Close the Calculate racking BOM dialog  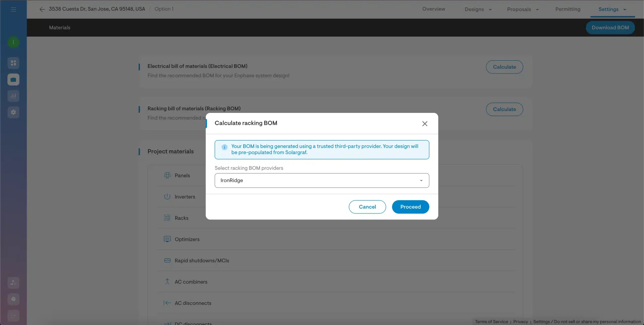tap(425, 124)
